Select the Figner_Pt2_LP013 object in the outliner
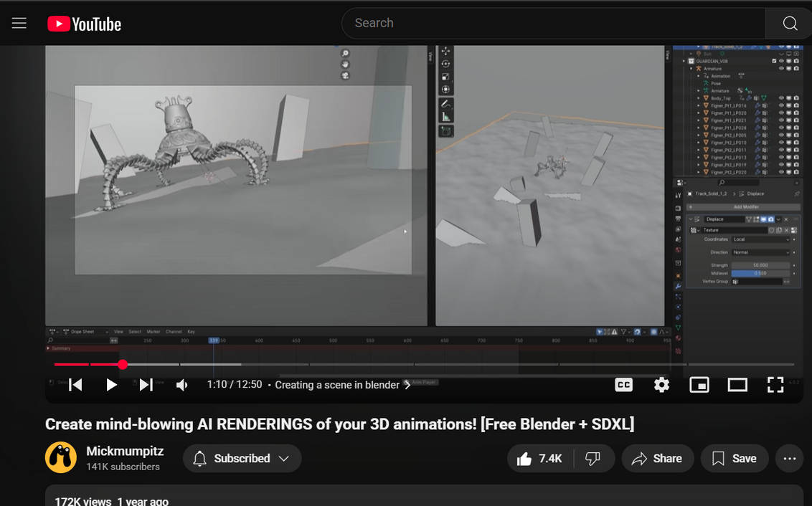The width and height of the screenshot is (812, 506). tap(729, 157)
